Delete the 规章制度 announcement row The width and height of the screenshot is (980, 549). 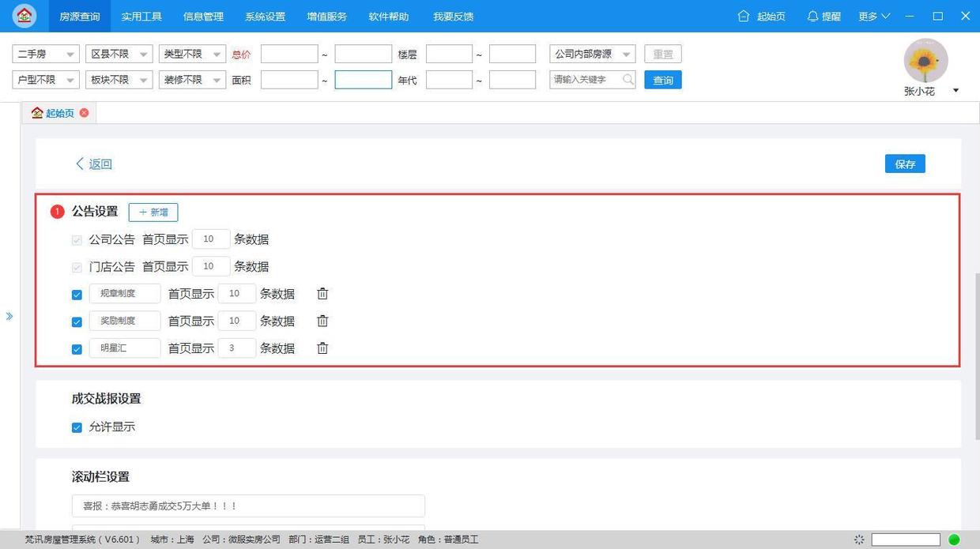(322, 293)
